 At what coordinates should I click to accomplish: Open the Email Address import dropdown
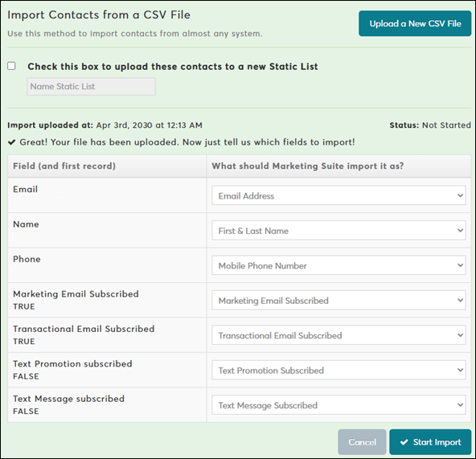339,195
